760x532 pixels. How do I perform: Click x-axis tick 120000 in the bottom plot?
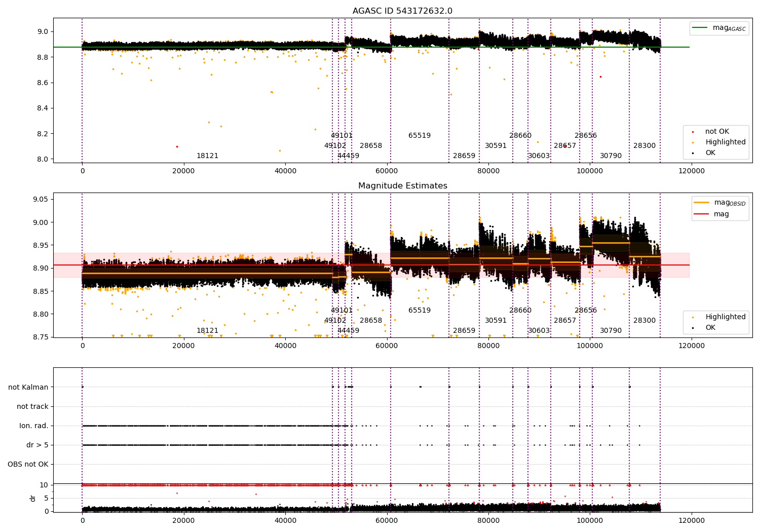pos(692,520)
